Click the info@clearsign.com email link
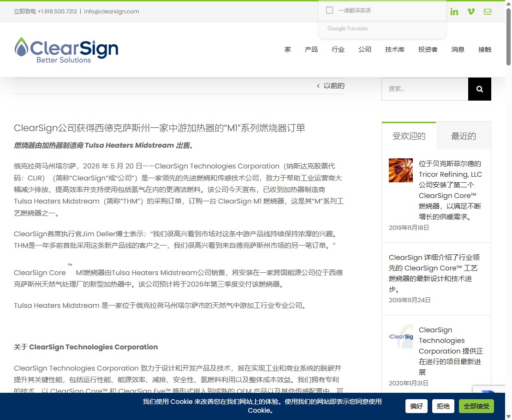Viewport: 512px width, 420px height. tap(111, 12)
